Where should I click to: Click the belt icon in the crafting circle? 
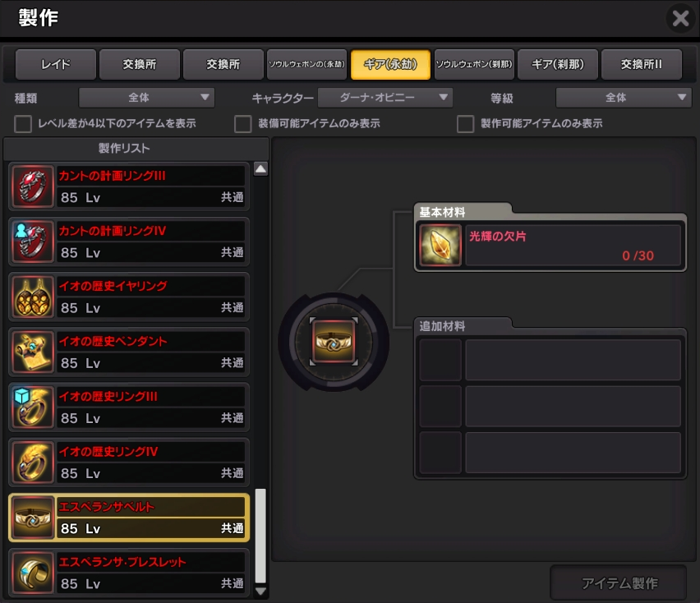click(x=334, y=342)
